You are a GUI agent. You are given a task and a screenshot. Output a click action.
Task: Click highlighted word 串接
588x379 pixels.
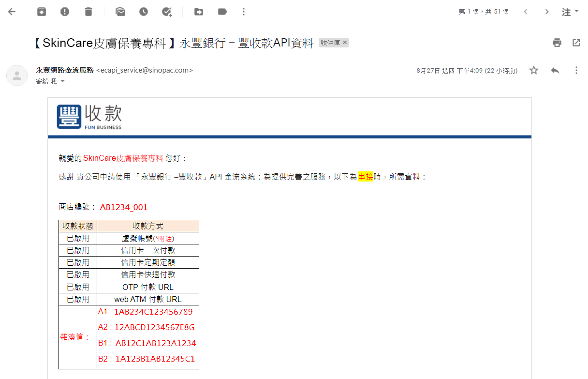click(366, 177)
